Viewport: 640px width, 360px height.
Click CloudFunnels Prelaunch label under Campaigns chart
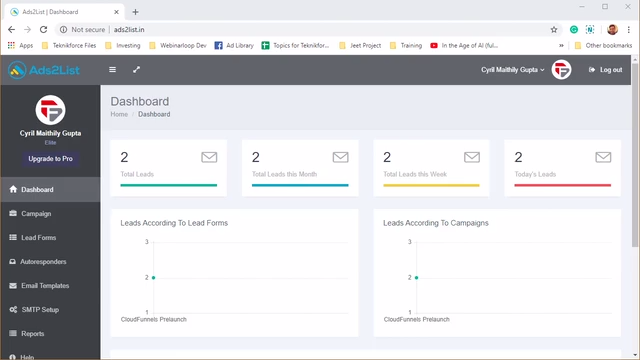coord(416,320)
